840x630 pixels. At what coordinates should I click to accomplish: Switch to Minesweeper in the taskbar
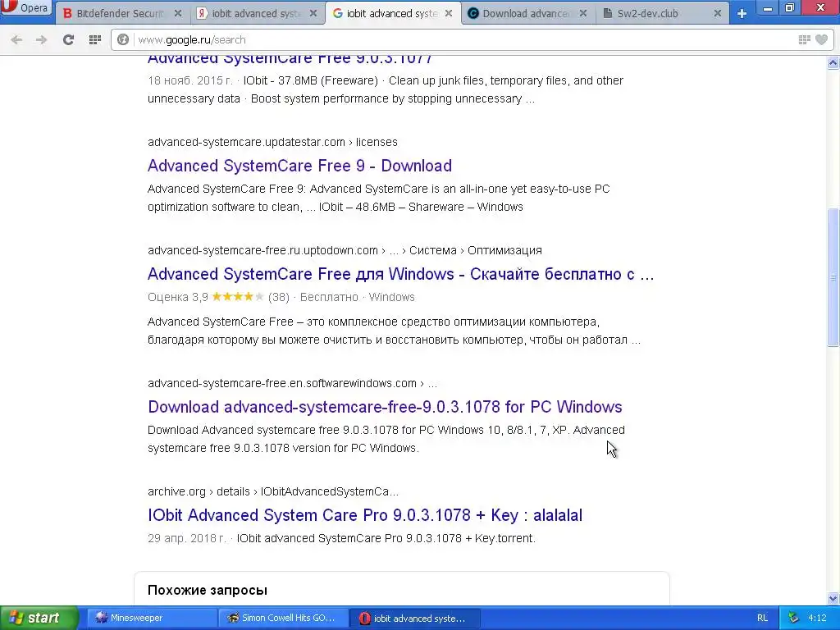click(x=152, y=618)
